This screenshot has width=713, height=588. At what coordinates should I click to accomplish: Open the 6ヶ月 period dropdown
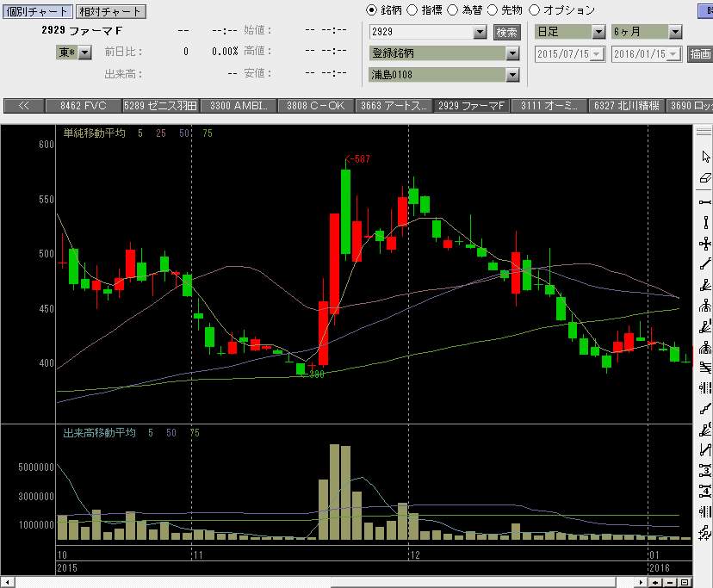point(675,32)
